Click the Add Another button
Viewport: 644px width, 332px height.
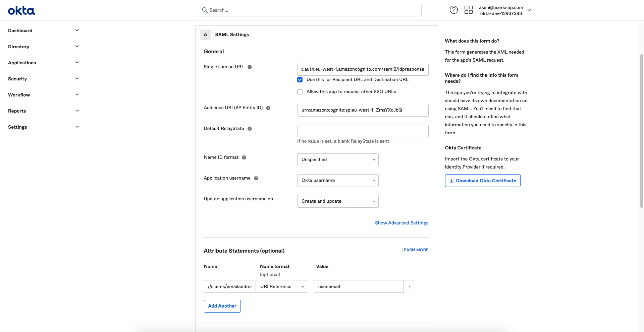tap(222, 306)
